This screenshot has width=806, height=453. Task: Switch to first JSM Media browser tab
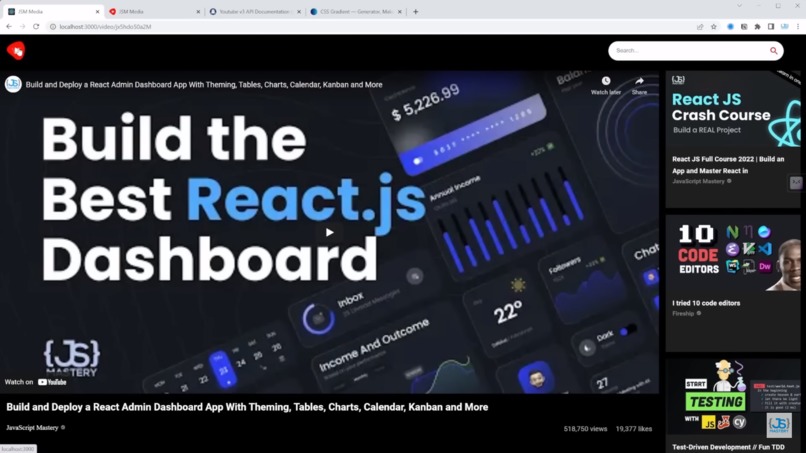[x=51, y=11]
